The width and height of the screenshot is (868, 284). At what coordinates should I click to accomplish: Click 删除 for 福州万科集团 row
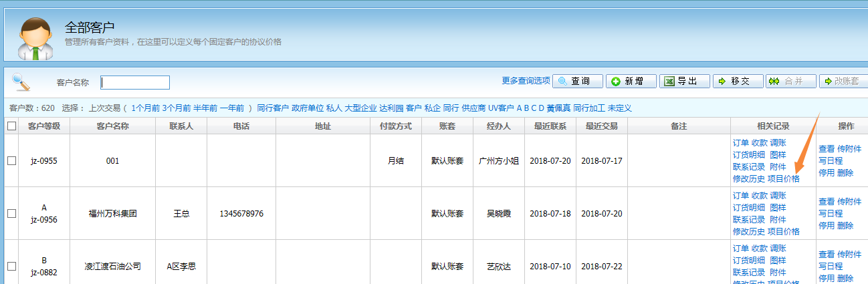click(x=845, y=225)
